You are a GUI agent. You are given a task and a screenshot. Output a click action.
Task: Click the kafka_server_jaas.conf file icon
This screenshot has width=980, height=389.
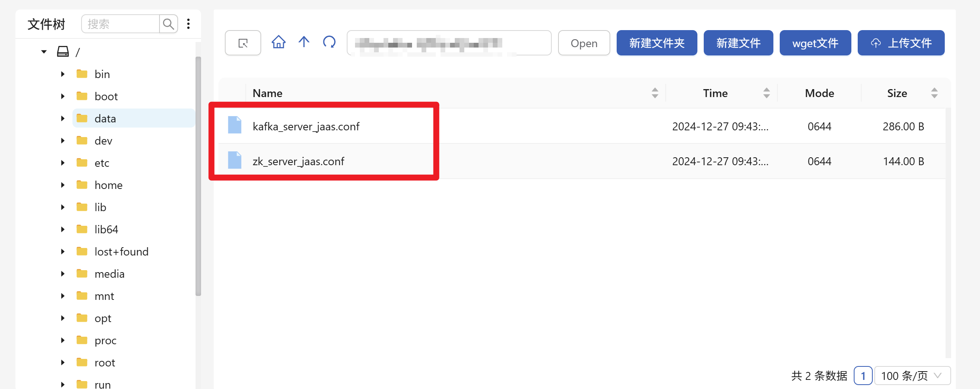point(235,125)
